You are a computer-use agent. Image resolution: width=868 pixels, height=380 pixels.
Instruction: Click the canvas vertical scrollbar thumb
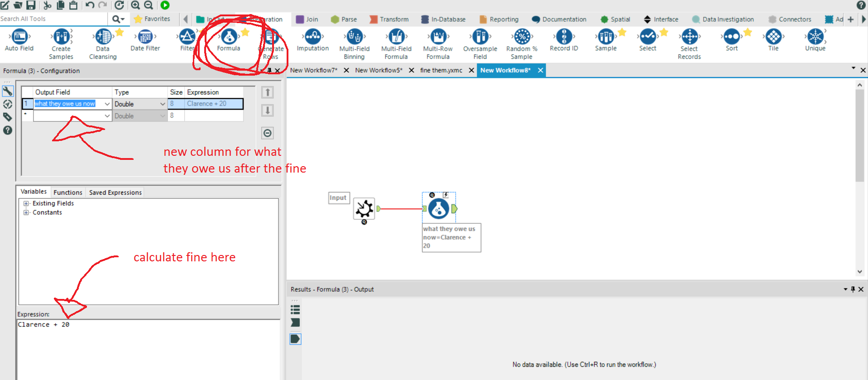[x=860, y=136]
